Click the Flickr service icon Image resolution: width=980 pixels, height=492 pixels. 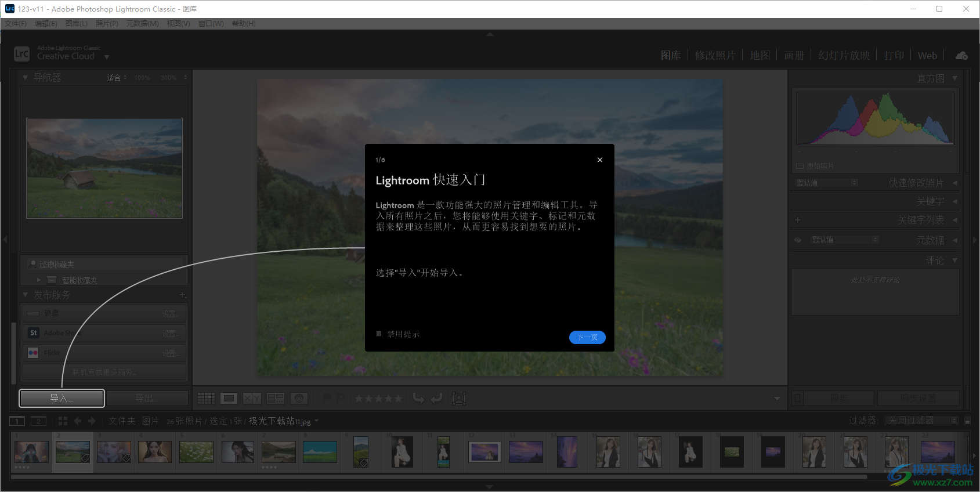(33, 353)
